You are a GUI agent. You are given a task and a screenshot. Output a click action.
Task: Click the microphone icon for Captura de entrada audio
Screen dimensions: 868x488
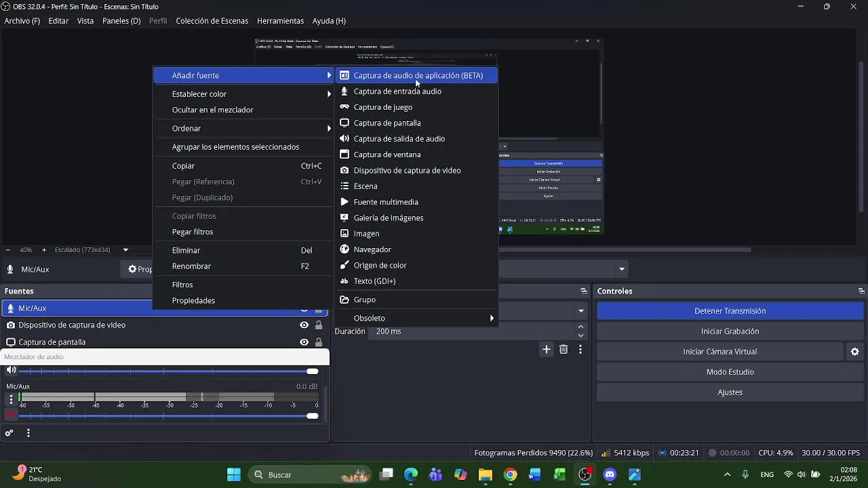click(x=344, y=91)
